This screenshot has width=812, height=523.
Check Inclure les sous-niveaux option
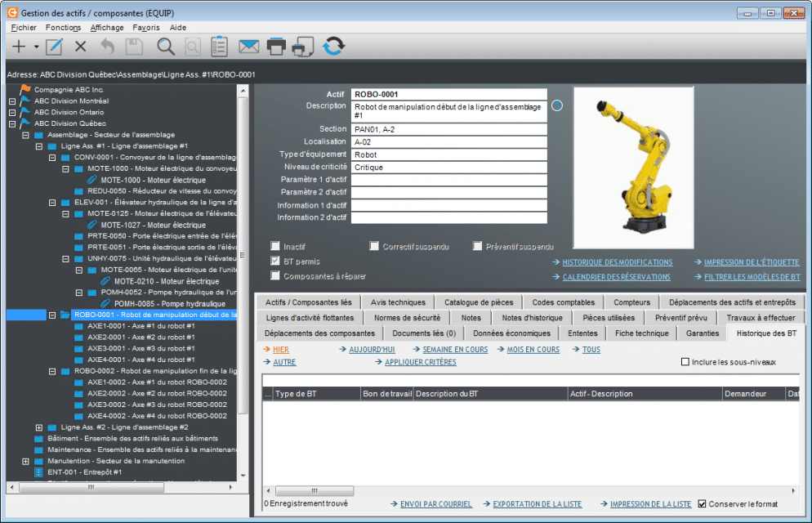685,363
